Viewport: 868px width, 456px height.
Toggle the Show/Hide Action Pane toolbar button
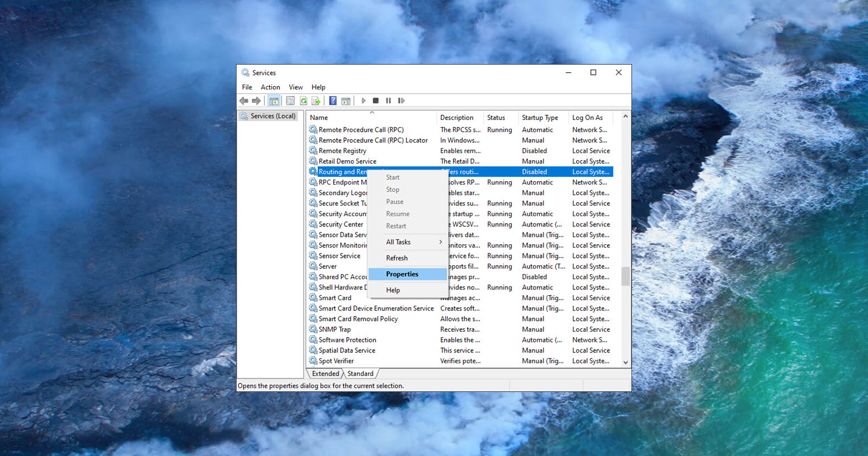click(346, 101)
